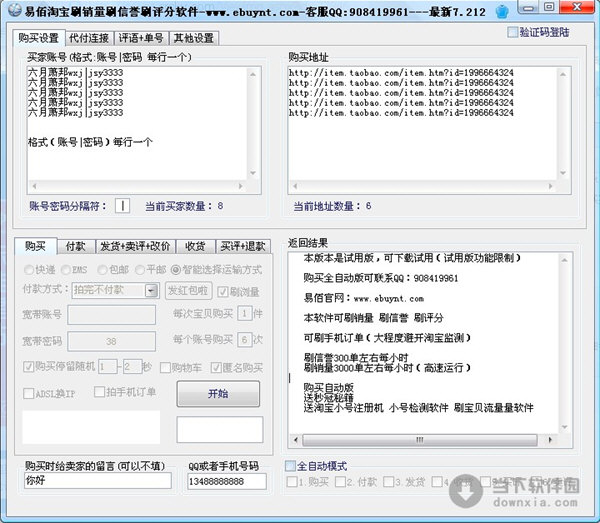Click left arrow of 买家账号 horizontal scrollbar
The image size is (600, 523).
(34, 186)
